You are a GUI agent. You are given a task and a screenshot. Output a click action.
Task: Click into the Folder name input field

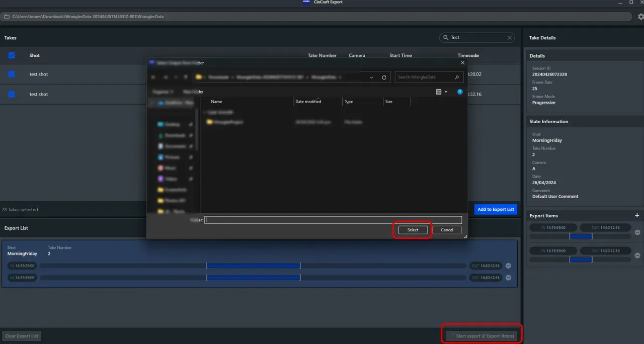[x=333, y=220]
